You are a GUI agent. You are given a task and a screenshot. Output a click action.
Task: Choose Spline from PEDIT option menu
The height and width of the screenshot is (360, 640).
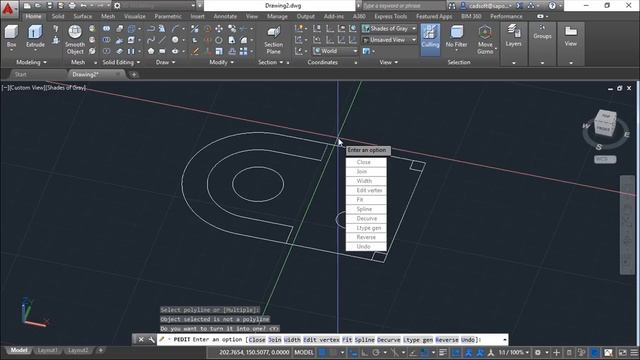(x=366, y=209)
